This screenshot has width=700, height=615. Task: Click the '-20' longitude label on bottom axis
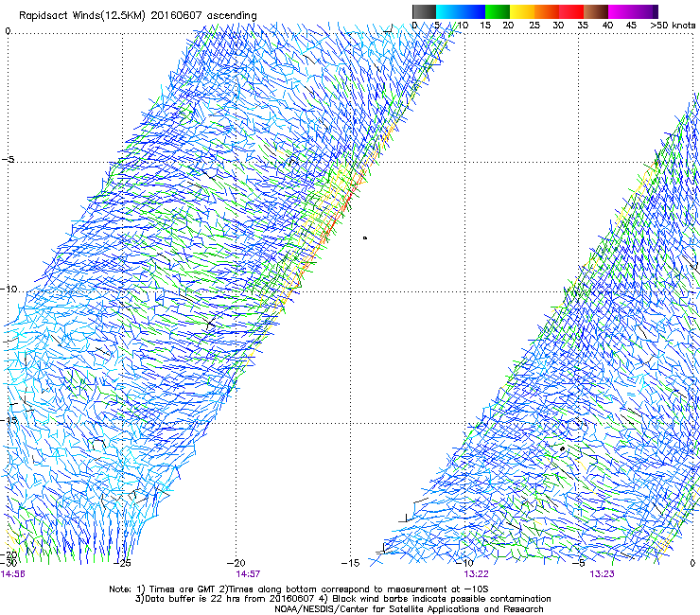point(236,563)
